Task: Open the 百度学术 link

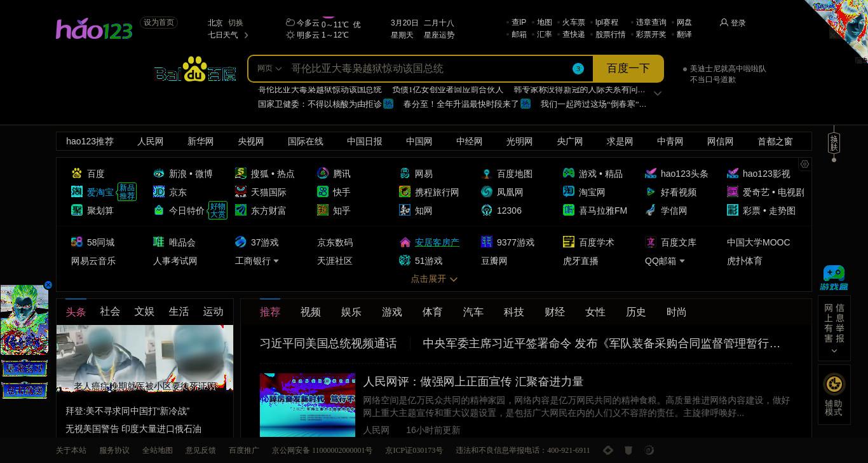Action: [597, 242]
